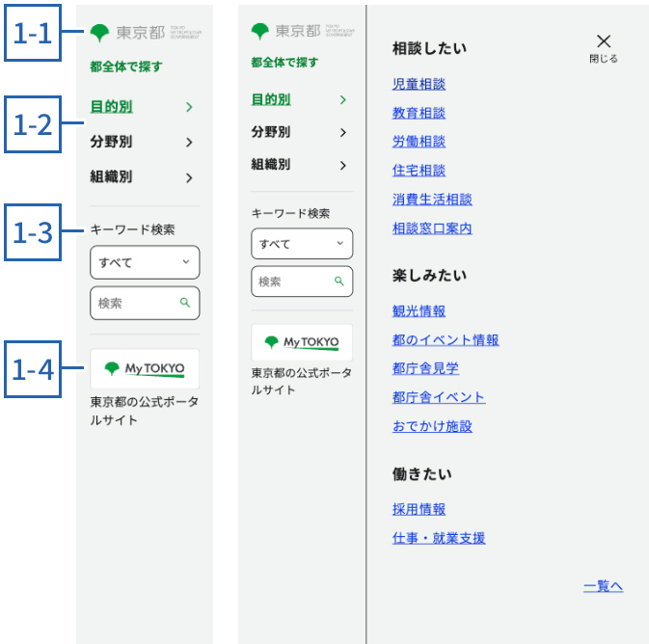This screenshot has width=649, height=644.
Task: Open the 住宅相談 link
Action: (419, 170)
